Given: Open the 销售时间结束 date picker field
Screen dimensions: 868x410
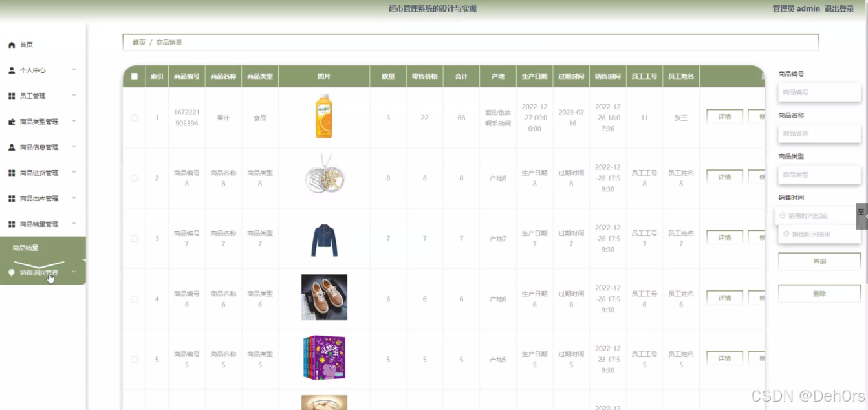Looking at the screenshot, I should [x=819, y=234].
